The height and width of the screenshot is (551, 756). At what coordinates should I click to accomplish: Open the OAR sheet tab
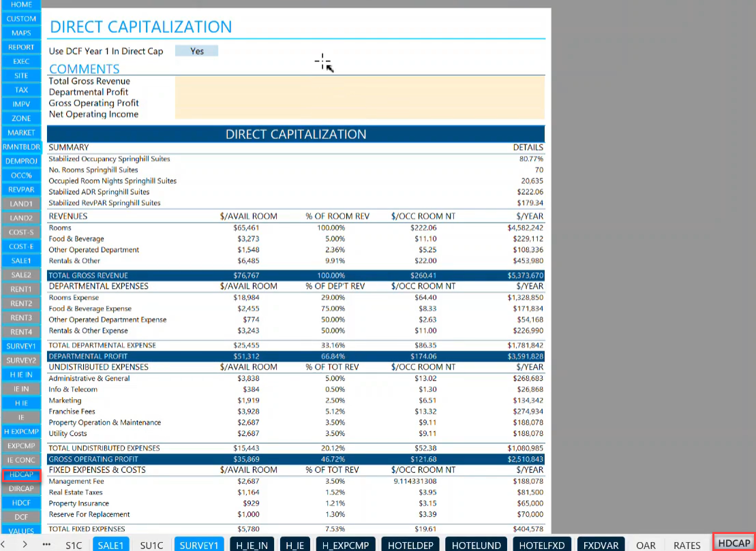tap(646, 545)
